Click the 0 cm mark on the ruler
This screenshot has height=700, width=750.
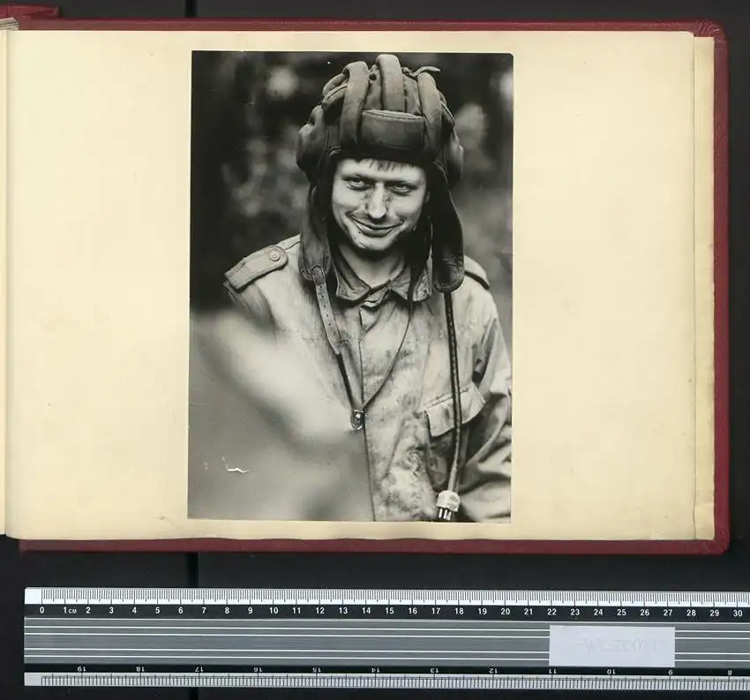pos(41,609)
